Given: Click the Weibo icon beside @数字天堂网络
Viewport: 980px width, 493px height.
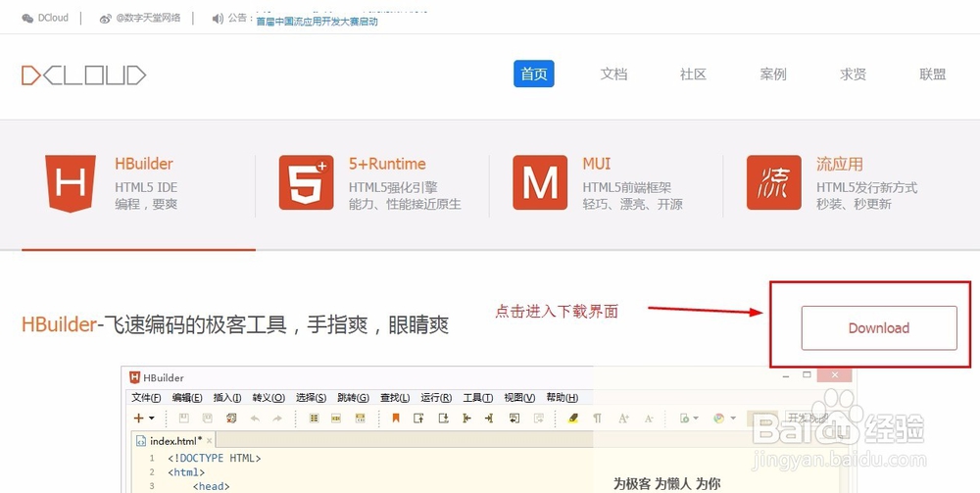Looking at the screenshot, I should 106,18.
